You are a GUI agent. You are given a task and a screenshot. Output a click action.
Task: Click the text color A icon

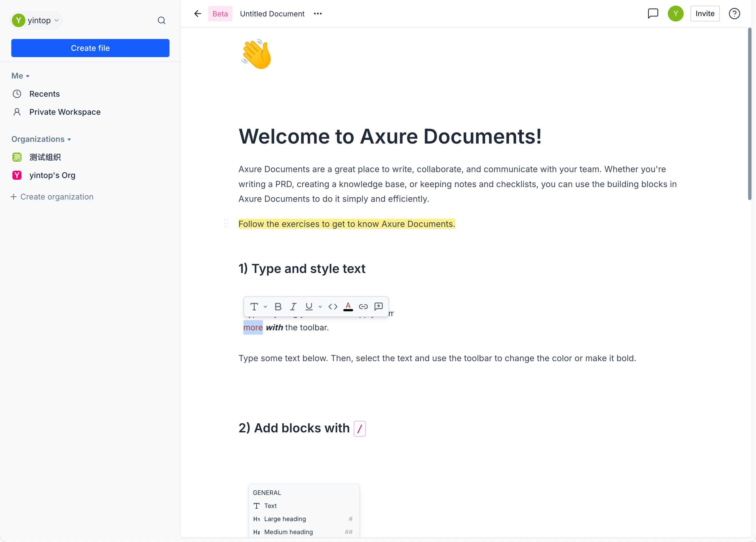pos(348,306)
